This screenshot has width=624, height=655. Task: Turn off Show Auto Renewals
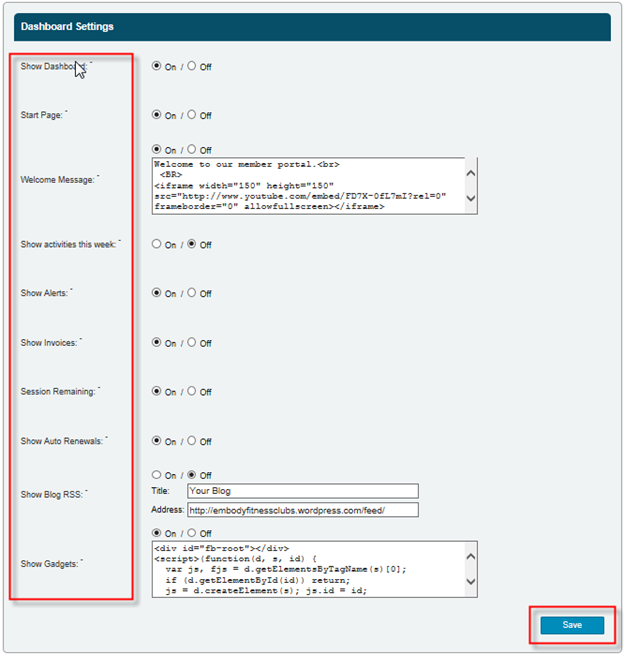(192, 441)
